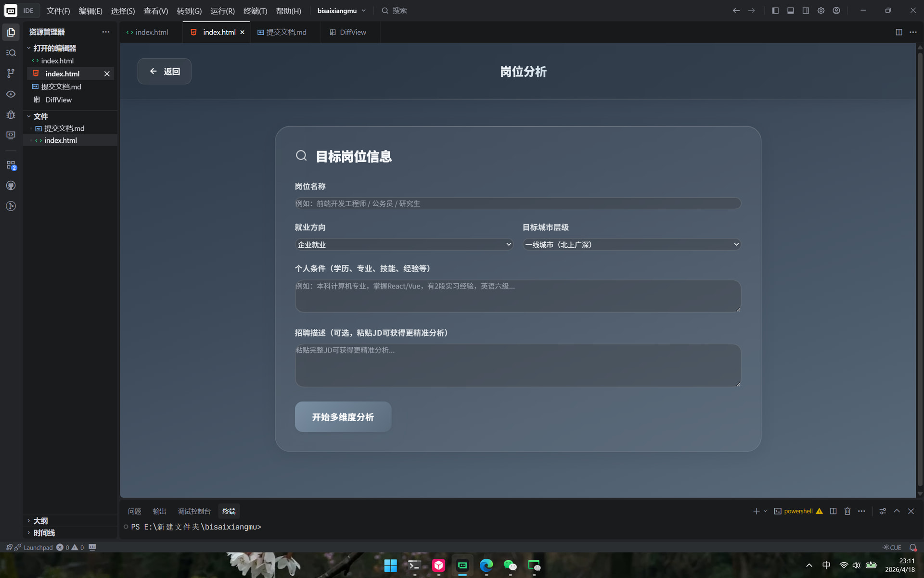
Task: Open the 就业方向 dropdown
Action: 404,244
